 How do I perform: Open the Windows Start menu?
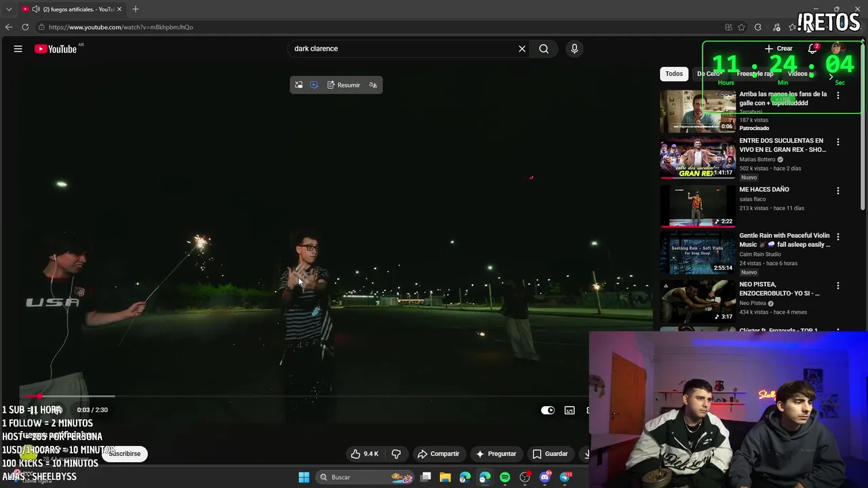pyautogui.click(x=304, y=477)
